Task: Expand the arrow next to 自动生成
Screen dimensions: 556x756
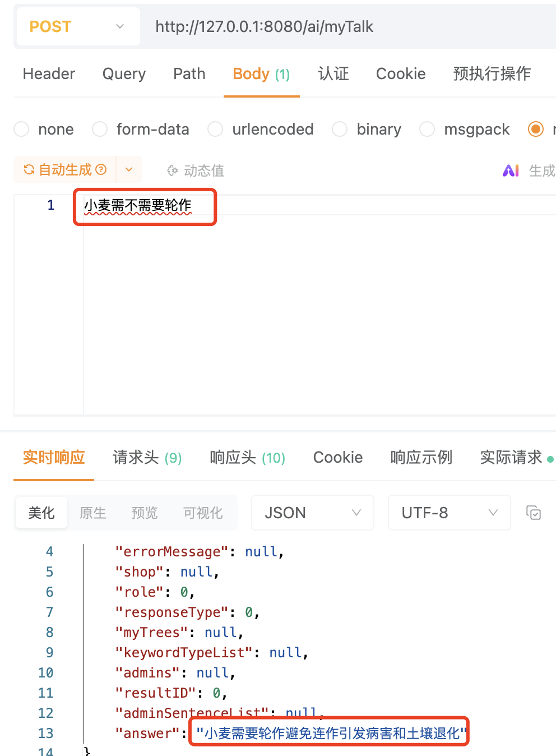Action: [x=129, y=169]
